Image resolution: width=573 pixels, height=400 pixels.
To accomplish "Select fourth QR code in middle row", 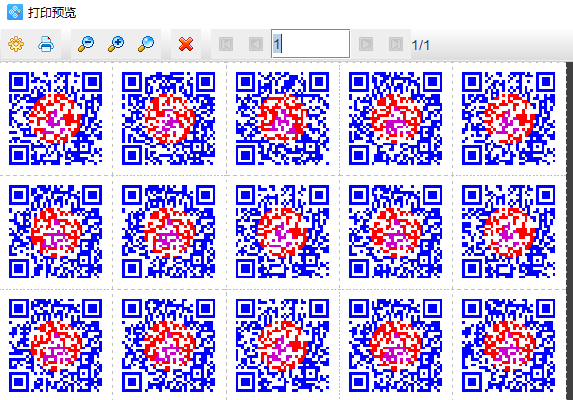I will click(395, 232).
